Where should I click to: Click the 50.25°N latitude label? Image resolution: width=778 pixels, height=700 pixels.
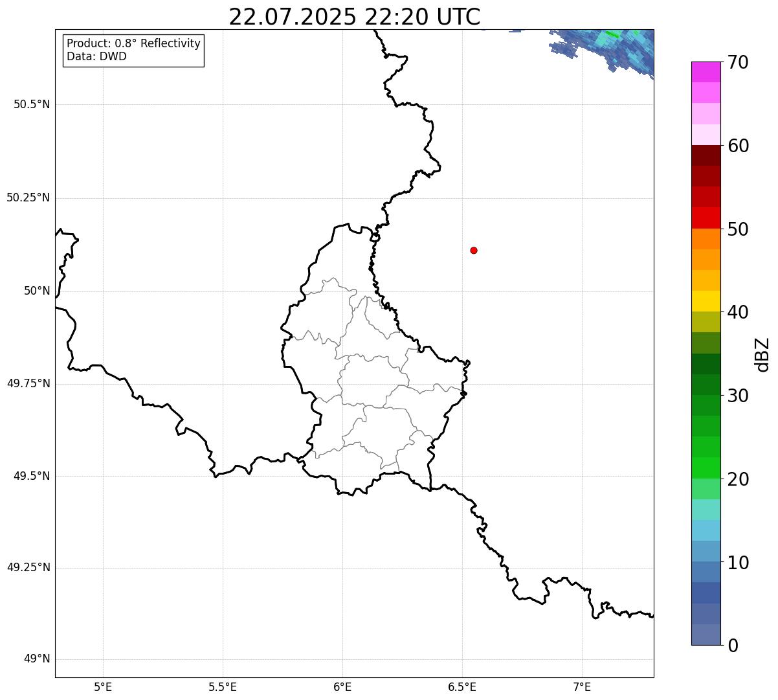(x=28, y=198)
